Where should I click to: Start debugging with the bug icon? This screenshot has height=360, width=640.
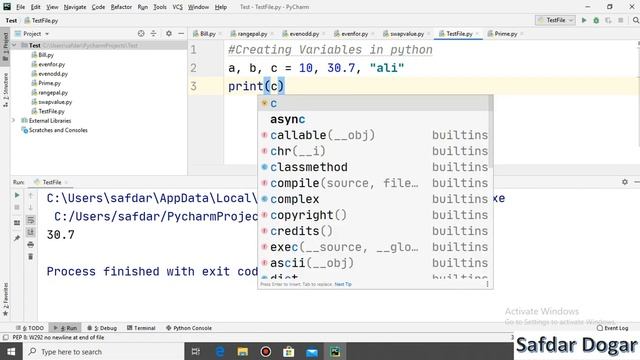tap(596, 20)
